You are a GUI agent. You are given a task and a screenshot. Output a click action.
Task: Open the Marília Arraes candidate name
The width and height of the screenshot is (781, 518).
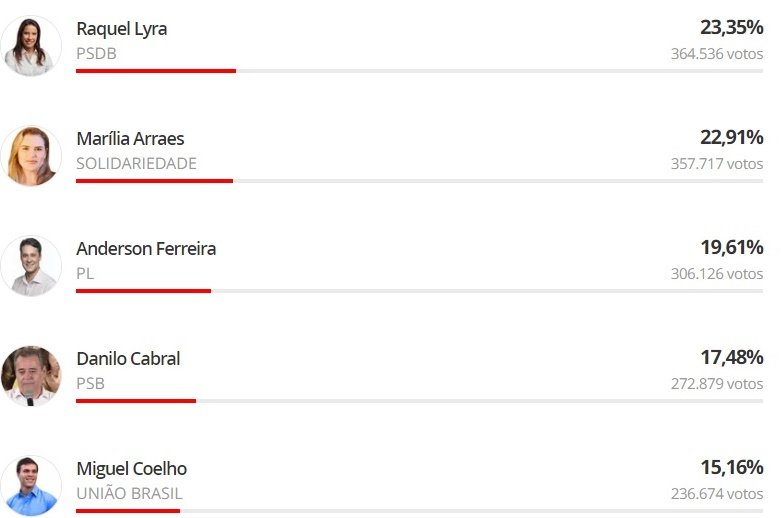click(130, 139)
